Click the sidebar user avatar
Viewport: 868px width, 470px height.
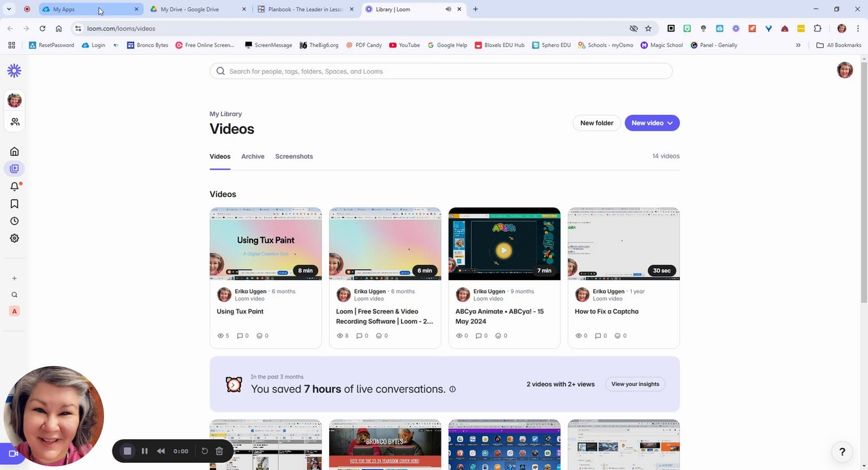pos(14,100)
